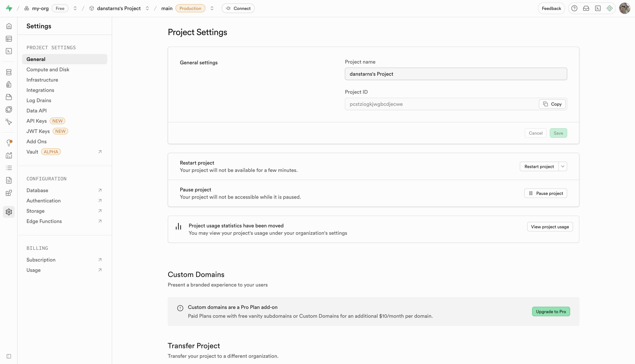Select JWT Keys in the settings menu
This screenshot has height=364, width=635.
(38, 131)
